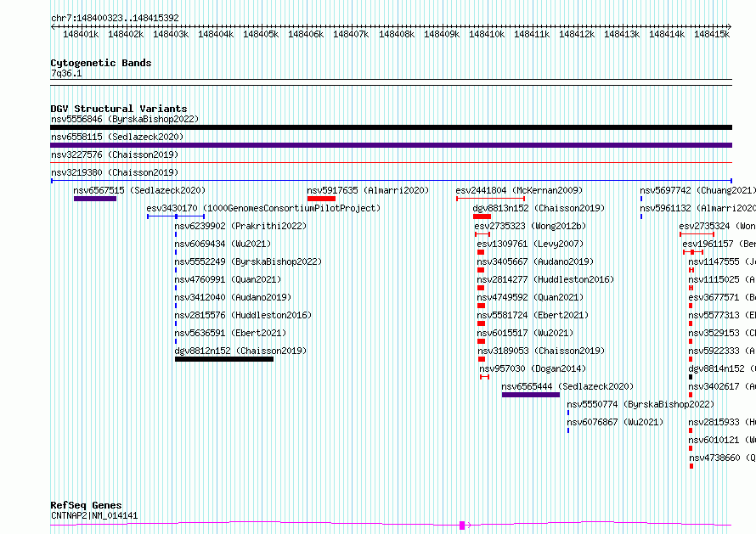Open nsv2815576 (Huddleston2016) variant
Image resolution: width=756 pixels, height=534 pixels.
click(x=243, y=315)
